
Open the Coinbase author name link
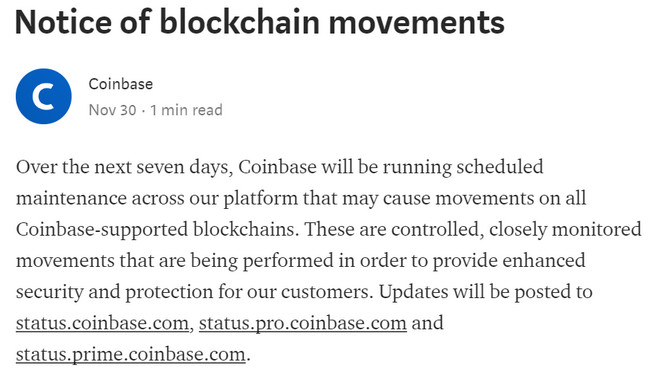coord(121,84)
